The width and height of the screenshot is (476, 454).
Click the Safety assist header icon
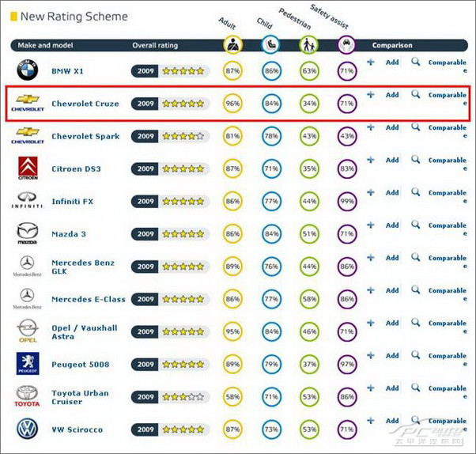[x=346, y=45]
